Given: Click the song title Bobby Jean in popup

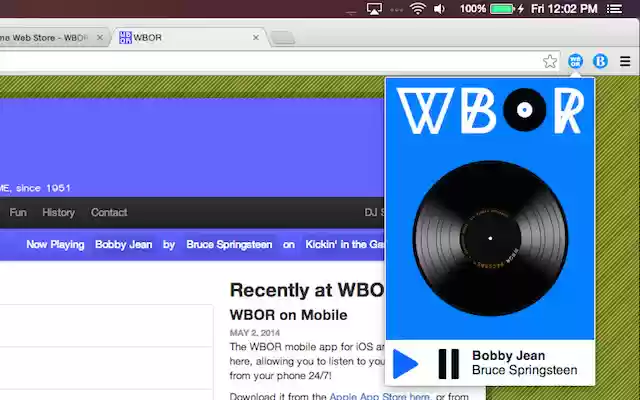Looking at the screenshot, I should (508, 356).
